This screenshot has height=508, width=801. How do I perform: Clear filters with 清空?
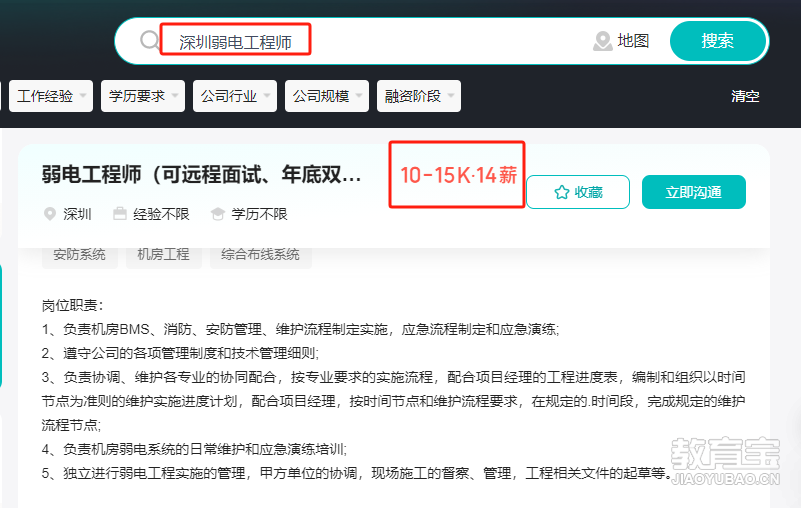point(745,96)
